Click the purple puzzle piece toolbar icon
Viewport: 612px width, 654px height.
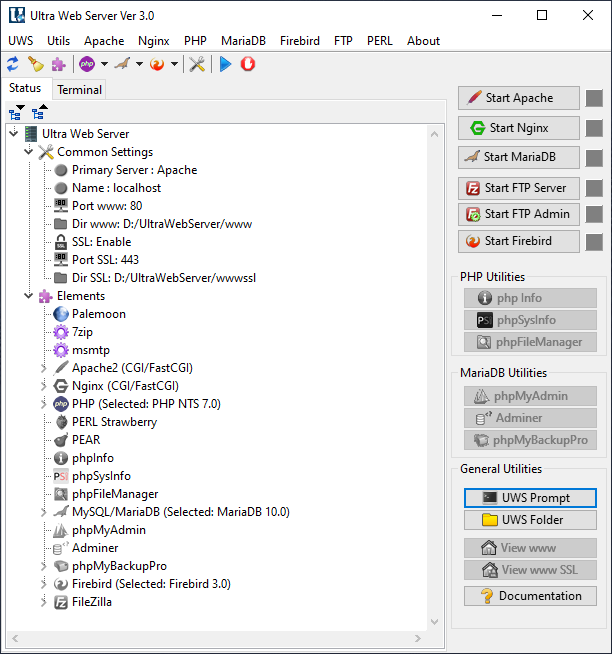click(x=58, y=64)
